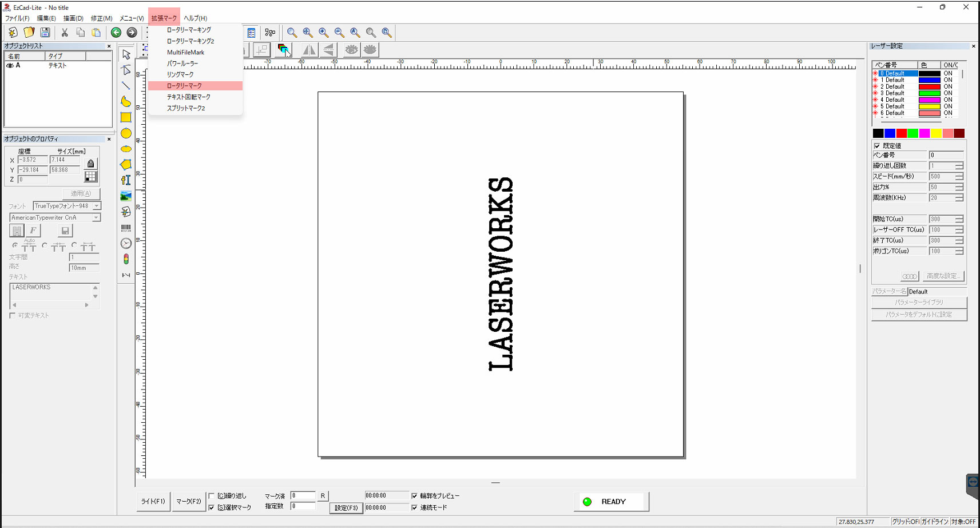
Task: Paste using the clipboard icon
Action: coord(96,33)
